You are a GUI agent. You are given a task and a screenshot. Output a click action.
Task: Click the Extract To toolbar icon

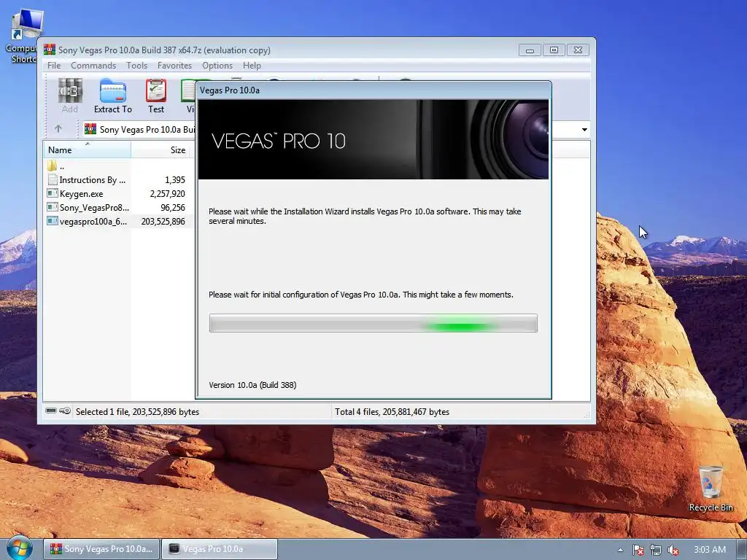tap(113, 96)
